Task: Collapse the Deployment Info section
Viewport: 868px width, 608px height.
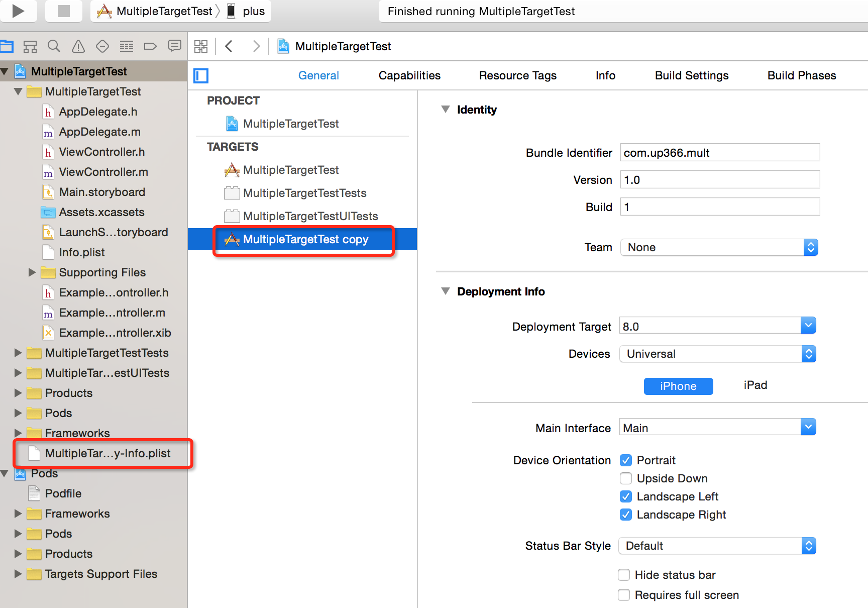Action: point(445,291)
